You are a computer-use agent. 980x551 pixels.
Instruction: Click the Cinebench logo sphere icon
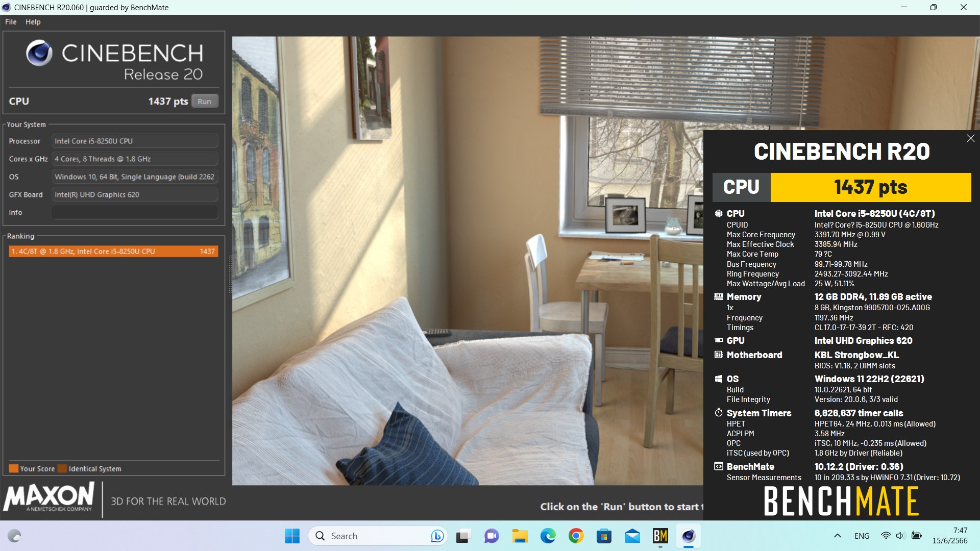click(39, 53)
